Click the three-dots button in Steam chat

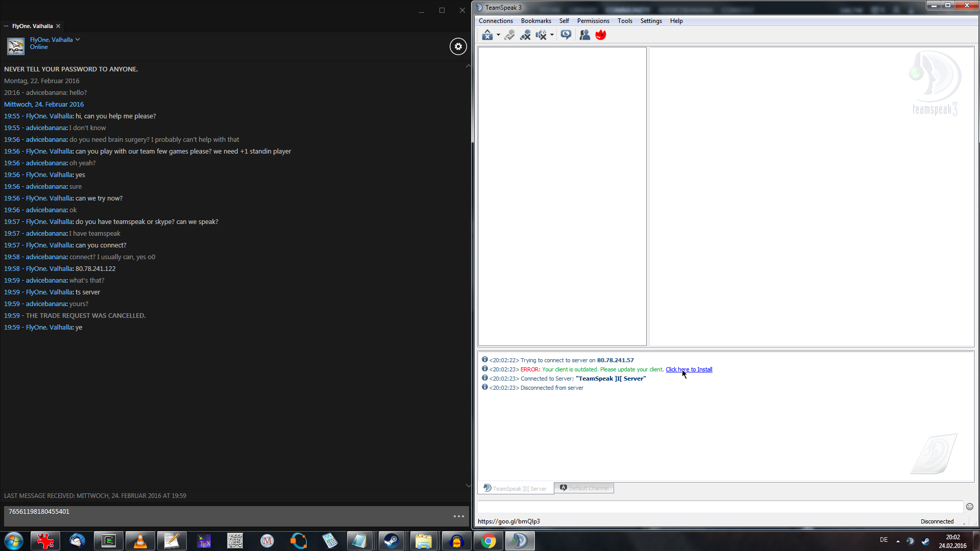tap(458, 516)
